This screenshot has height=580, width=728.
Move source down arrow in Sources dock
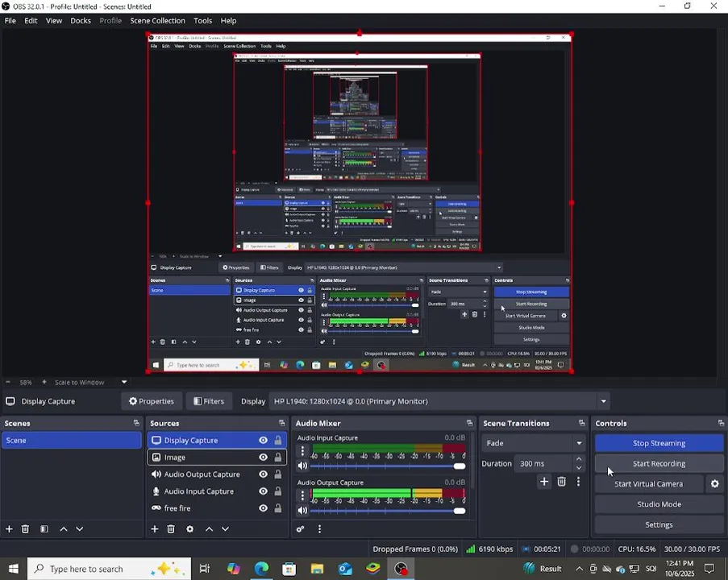tap(225, 529)
